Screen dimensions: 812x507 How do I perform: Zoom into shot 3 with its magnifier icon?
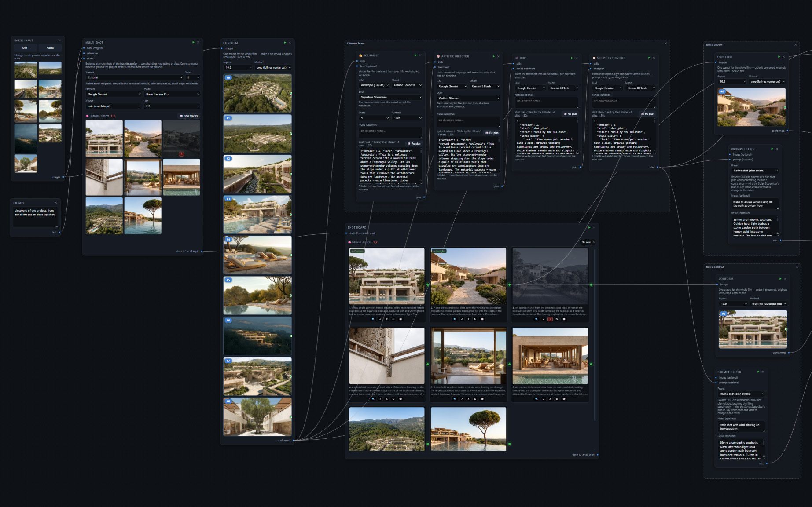tap(536, 319)
